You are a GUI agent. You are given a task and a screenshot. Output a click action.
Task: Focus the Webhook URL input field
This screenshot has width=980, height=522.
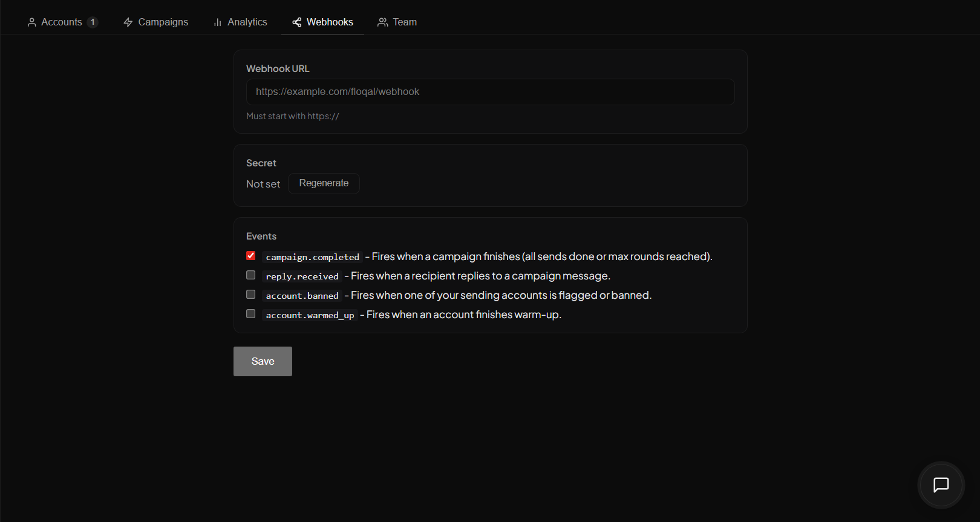click(x=491, y=92)
